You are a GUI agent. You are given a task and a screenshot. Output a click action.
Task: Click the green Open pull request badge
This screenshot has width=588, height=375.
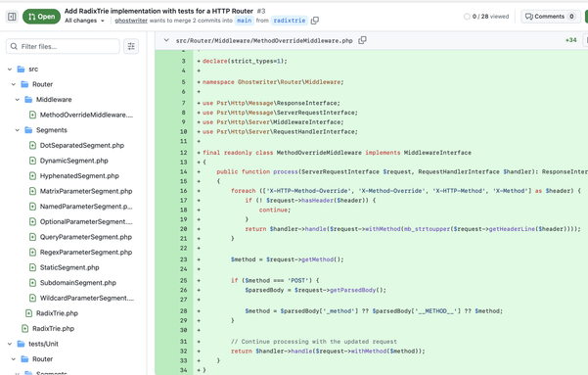coord(42,17)
